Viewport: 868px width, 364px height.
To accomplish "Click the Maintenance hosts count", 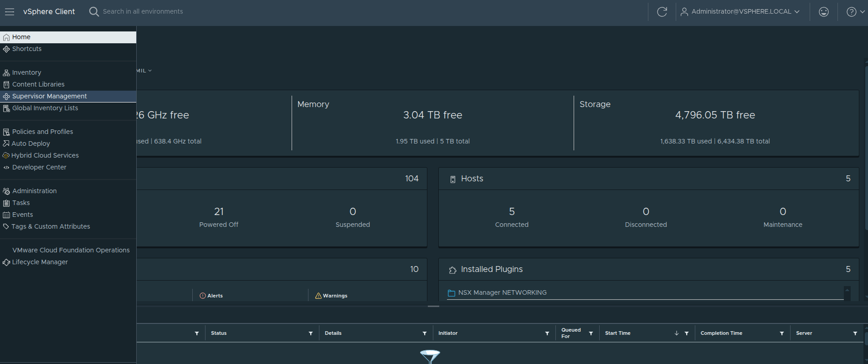I will coord(783,211).
